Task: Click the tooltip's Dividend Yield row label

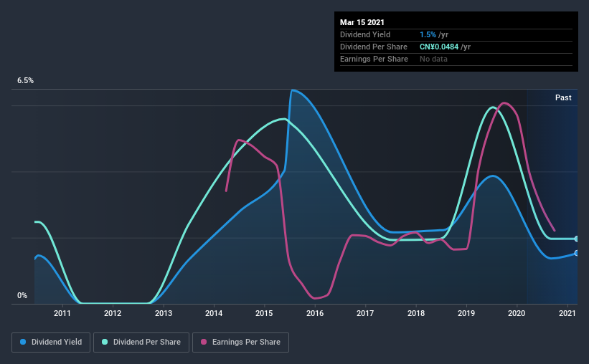Action: pos(365,34)
